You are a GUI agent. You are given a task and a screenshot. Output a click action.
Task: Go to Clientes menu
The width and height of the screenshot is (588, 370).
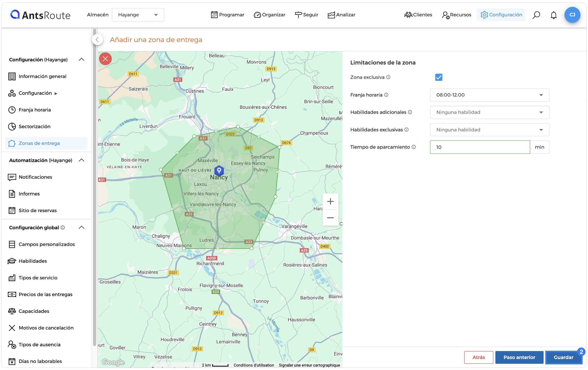[x=418, y=15]
